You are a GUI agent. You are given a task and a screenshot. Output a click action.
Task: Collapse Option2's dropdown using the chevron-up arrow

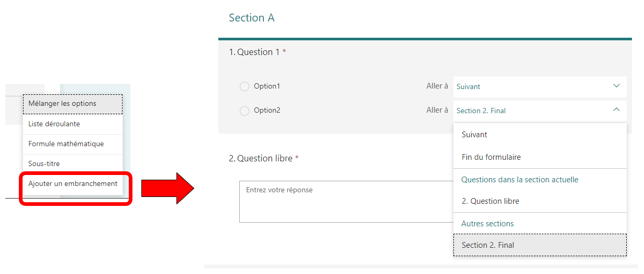[616, 110]
